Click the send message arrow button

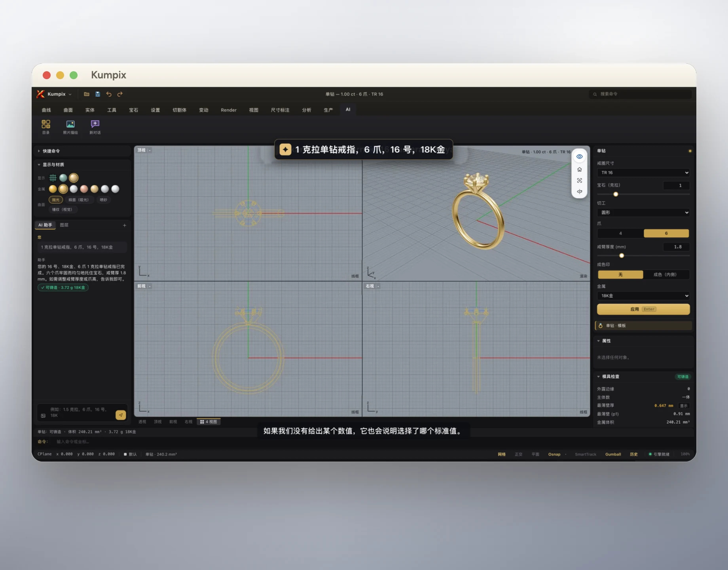point(121,415)
